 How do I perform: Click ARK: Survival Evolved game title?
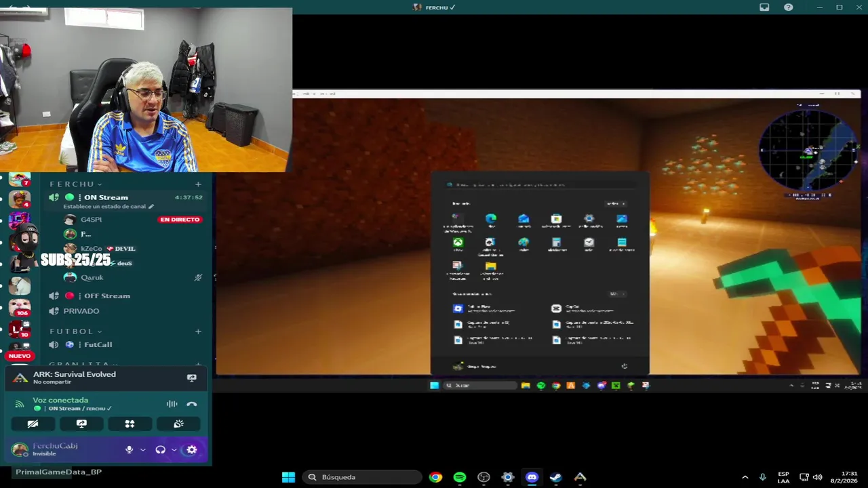coord(75,374)
